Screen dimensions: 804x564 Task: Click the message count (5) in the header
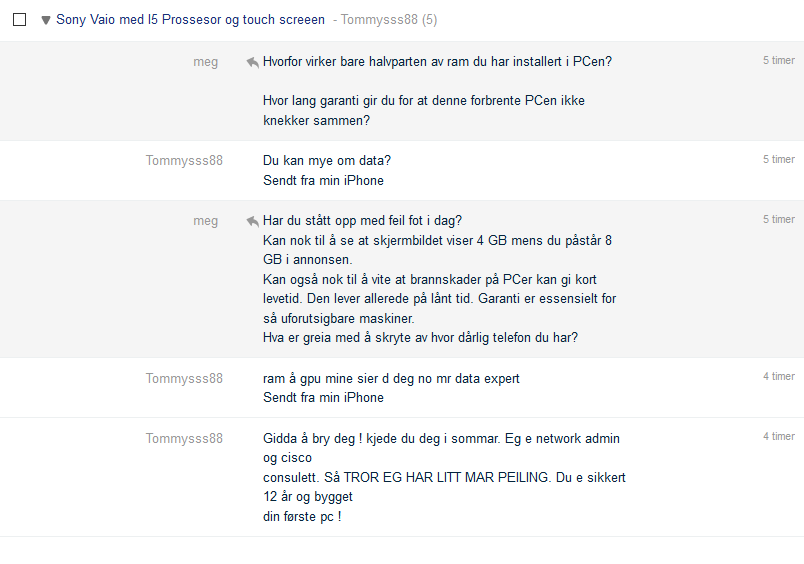click(430, 20)
